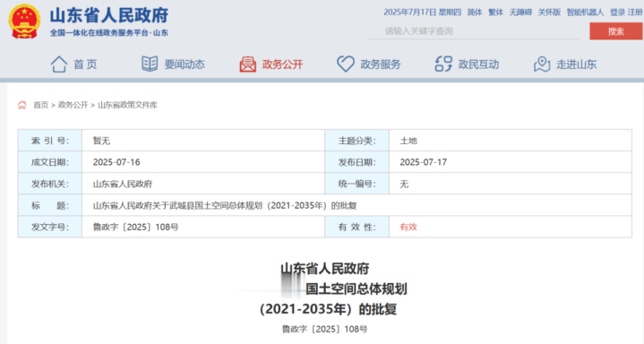Go to the 政务服务 menu item
644x344 pixels.
coord(381,64)
